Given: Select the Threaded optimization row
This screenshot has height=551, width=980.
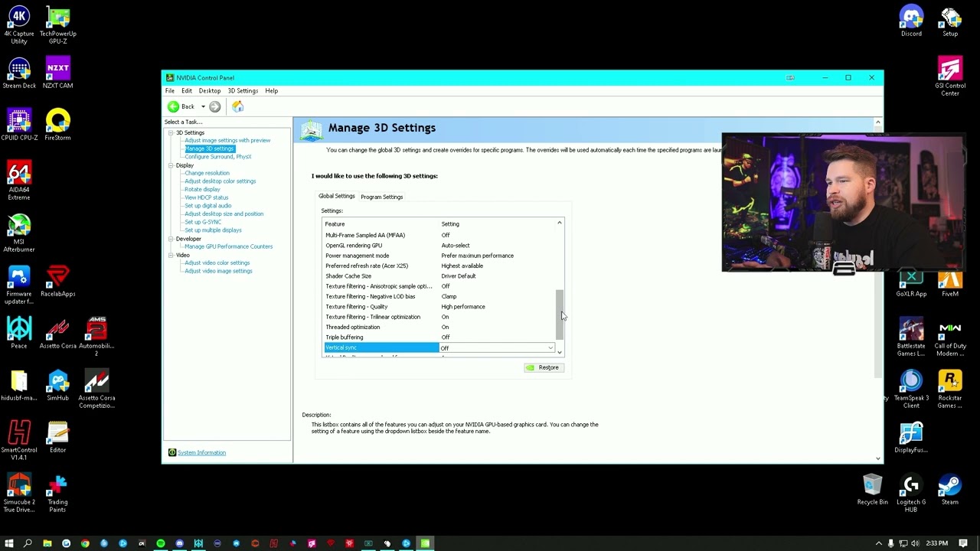Looking at the screenshot, I should point(439,327).
